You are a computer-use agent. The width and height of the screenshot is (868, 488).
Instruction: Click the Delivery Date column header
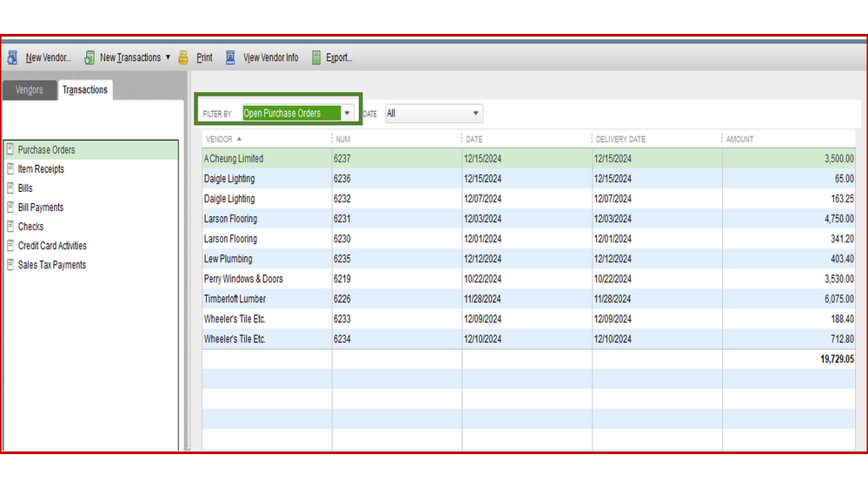tap(620, 139)
